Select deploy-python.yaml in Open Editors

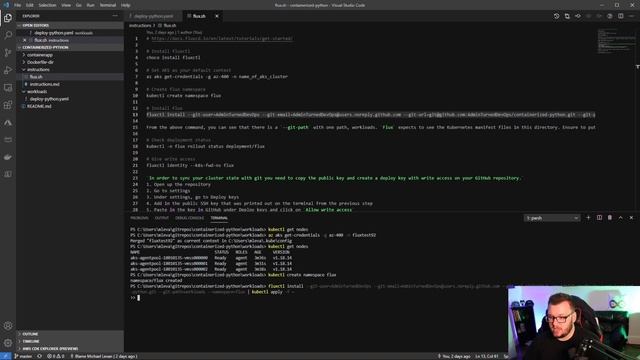(54, 33)
